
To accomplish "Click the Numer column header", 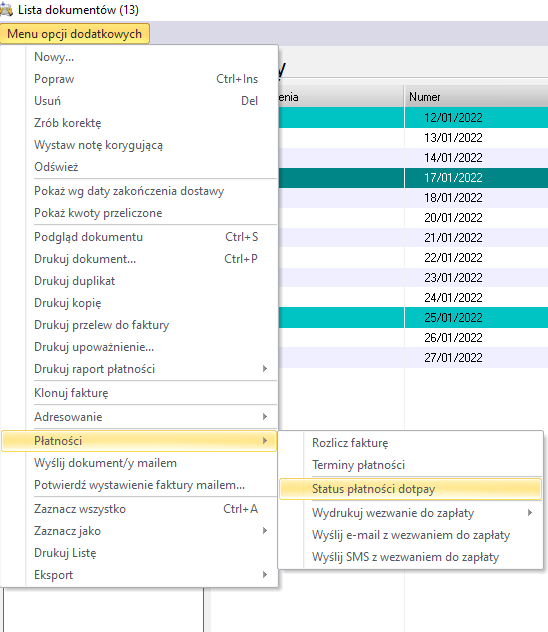I will tap(476, 97).
